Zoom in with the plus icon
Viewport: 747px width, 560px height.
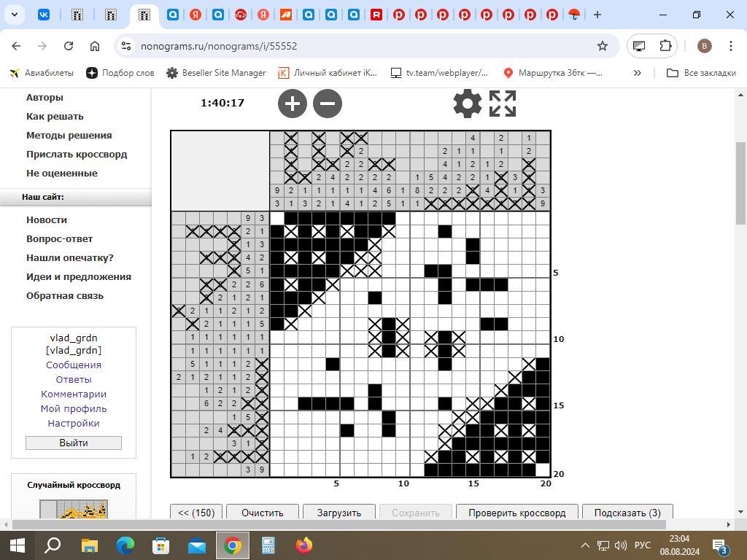pyautogui.click(x=292, y=104)
